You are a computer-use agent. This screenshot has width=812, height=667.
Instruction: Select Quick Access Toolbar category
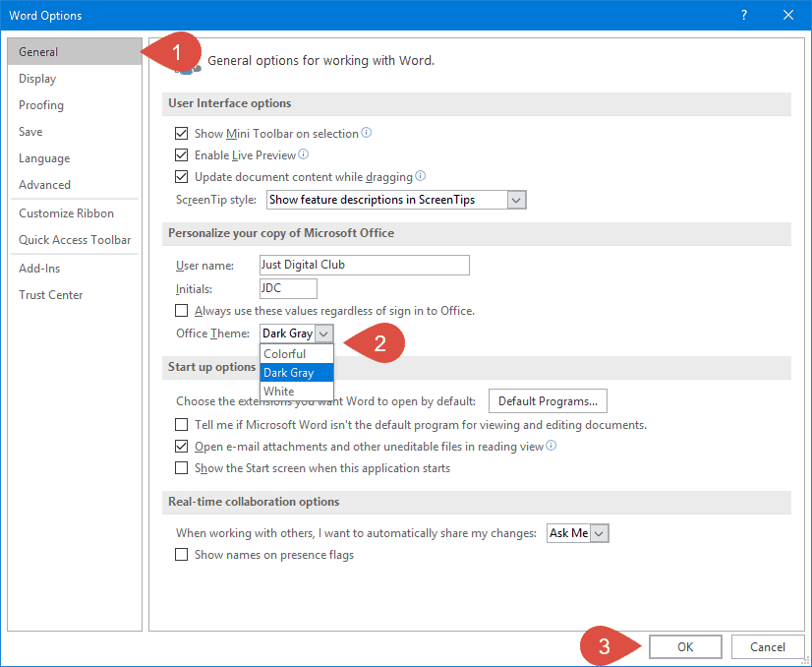point(75,240)
